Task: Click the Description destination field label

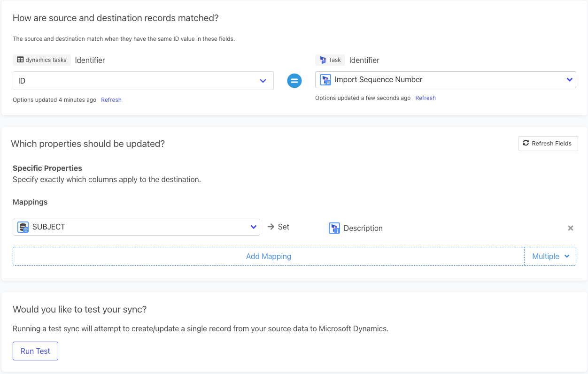Action: pos(363,229)
